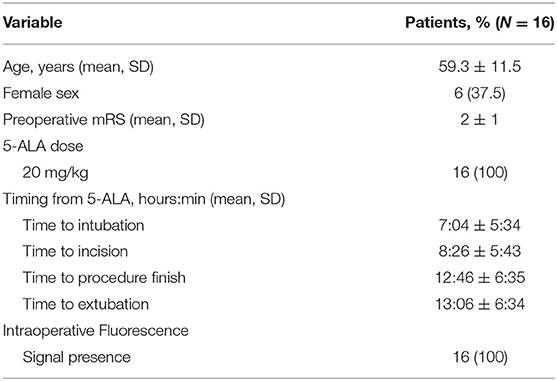The height and width of the screenshot is (381, 557).
Task: Select the Time to incision label
Action: (75, 251)
